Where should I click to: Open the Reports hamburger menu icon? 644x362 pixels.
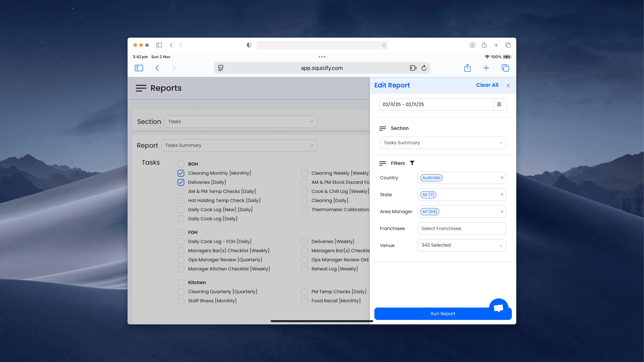click(x=141, y=88)
